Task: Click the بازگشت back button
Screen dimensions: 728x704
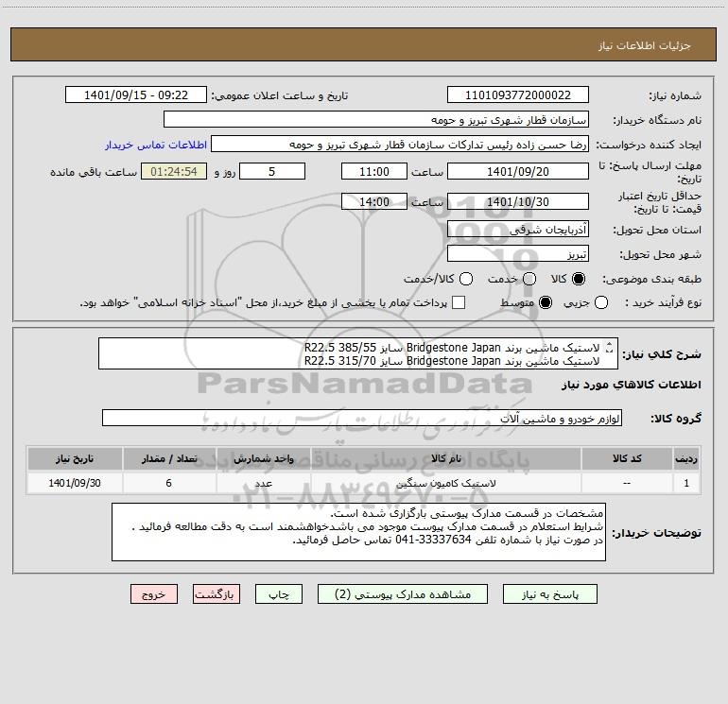Action: (217, 594)
